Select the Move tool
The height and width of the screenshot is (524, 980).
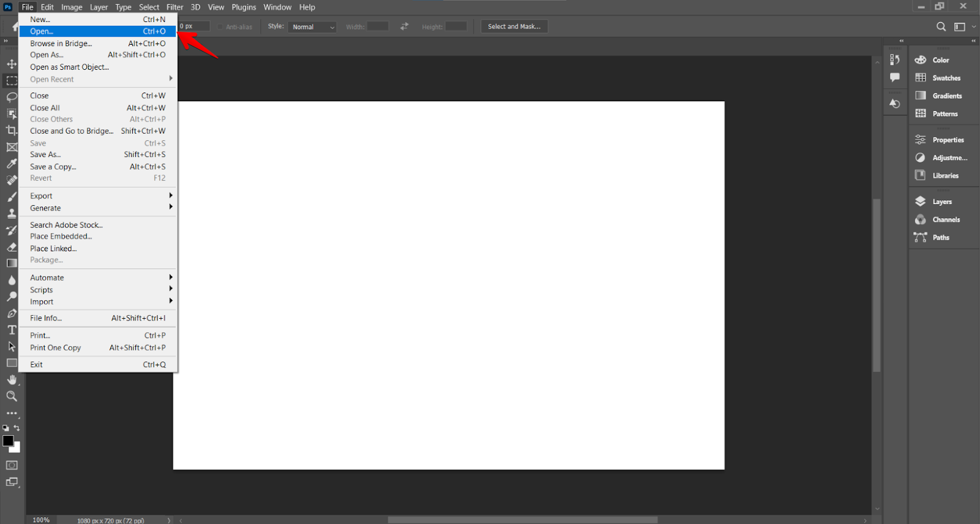coord(12,64)
